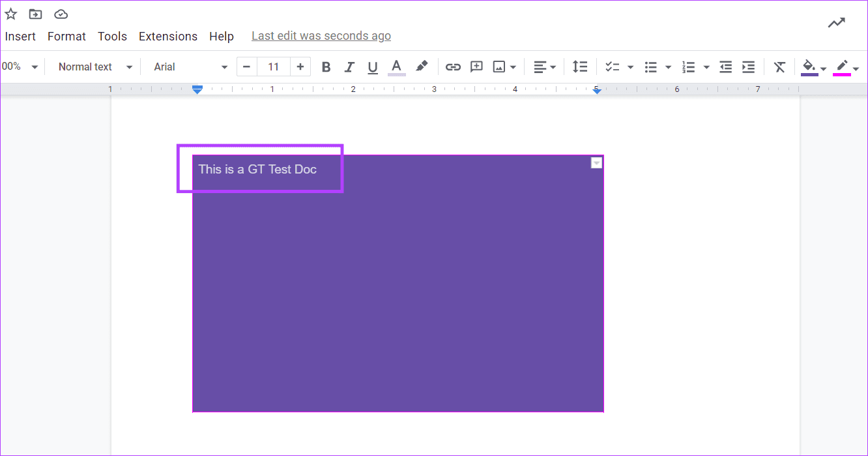Viewport: 868px width, 456px height.
Task: Open the Extensions menu
Action: coord(167,36)
